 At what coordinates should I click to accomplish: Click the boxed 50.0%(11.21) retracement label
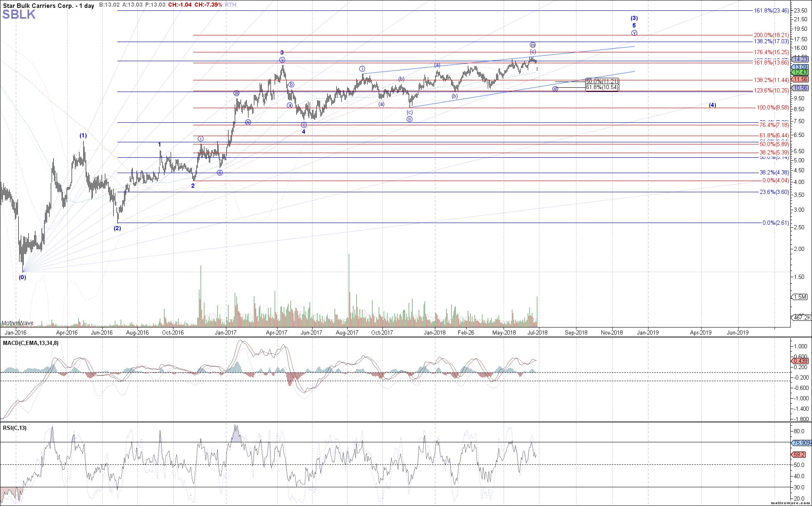tap(602, 81)
